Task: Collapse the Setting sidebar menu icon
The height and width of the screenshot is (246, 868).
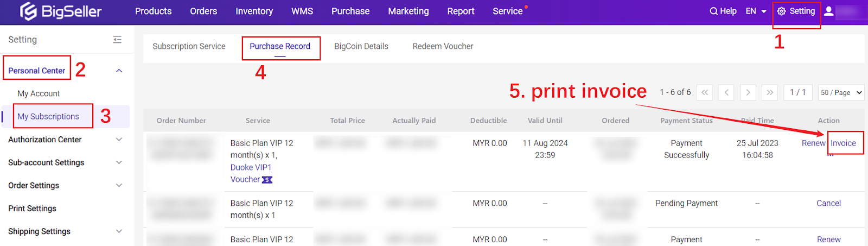Action: coord(117,40)
